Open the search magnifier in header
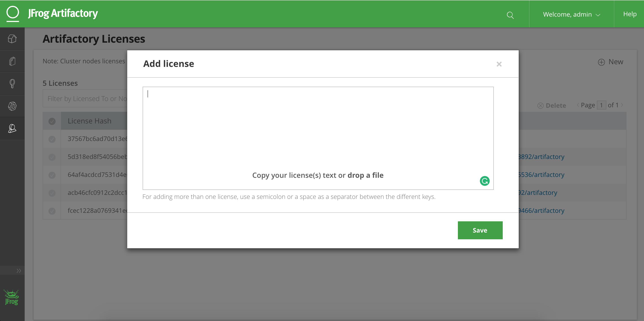This screenshot has width=644, height=321. pos(510,15)
